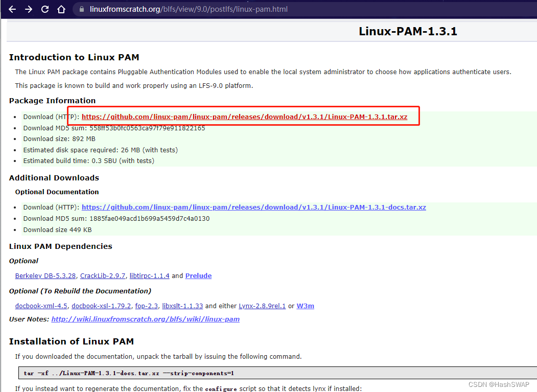View site security via the padlock icon
The height and width of the screenshot is (392, 537).
point(82,9)
